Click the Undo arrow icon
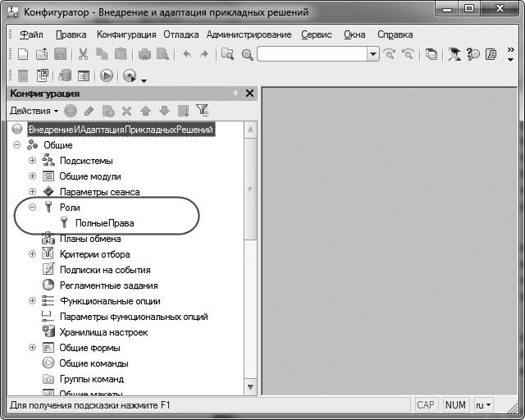This screenshot has height=420, width=525. 186,54
